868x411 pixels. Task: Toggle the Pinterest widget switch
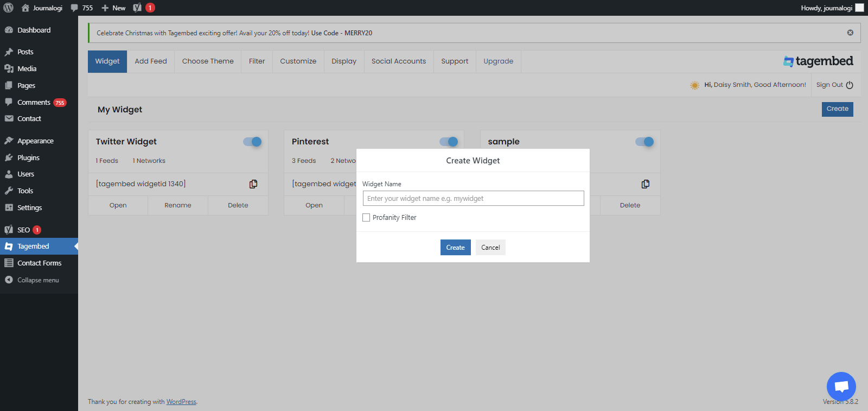(449, 142)
